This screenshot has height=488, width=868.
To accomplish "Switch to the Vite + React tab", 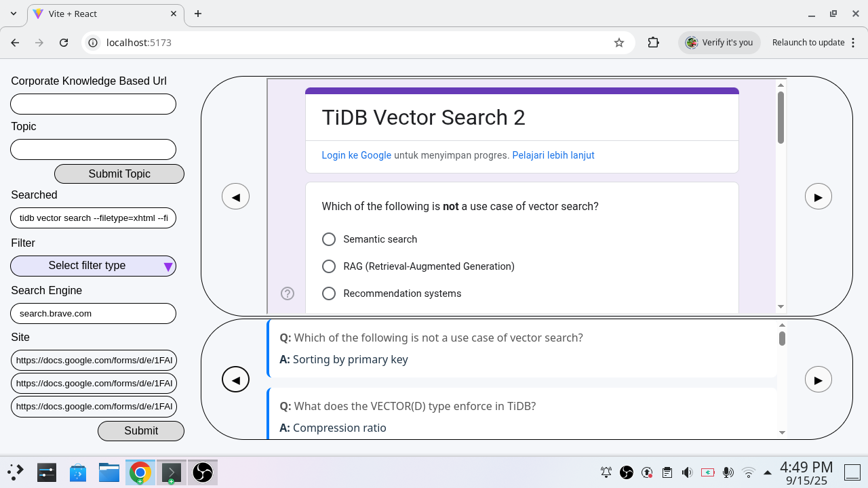I will [x=106, y=14].
